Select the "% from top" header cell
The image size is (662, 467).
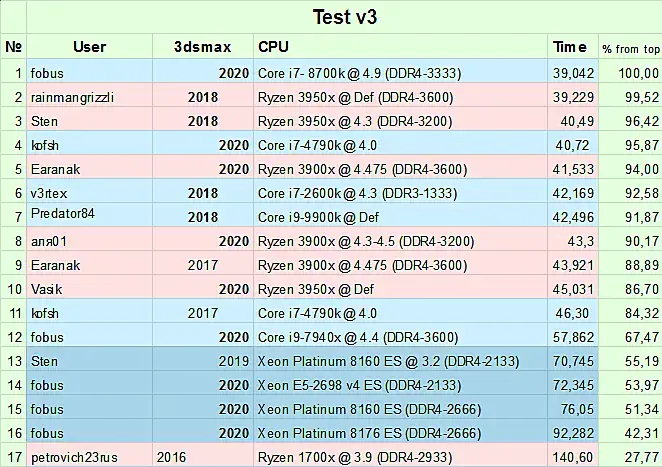pos(630,47)
